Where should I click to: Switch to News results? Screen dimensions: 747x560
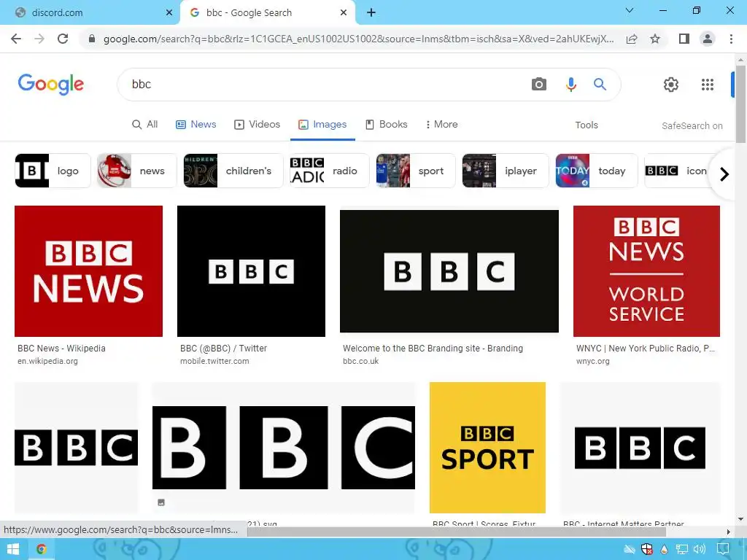click(196, 124)
